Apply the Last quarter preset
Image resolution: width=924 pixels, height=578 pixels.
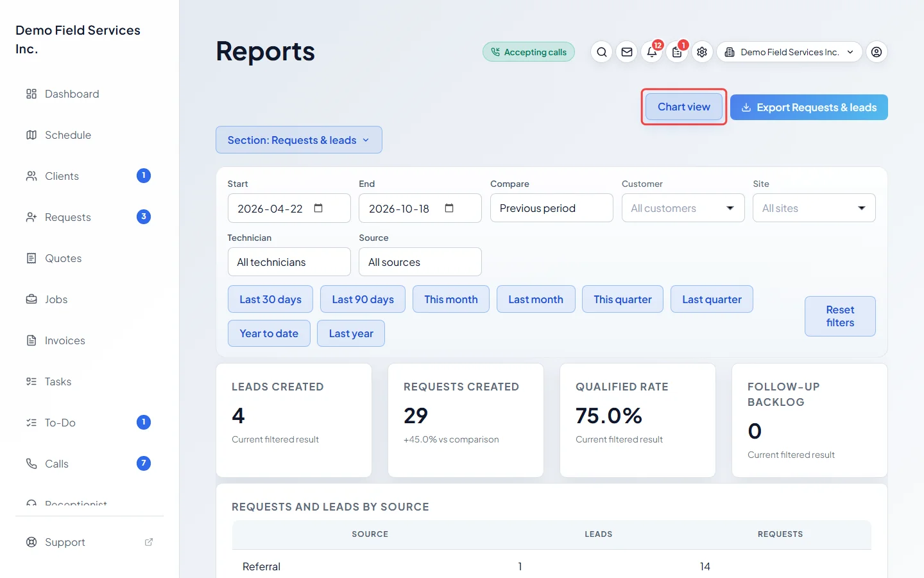click(712, 299)
